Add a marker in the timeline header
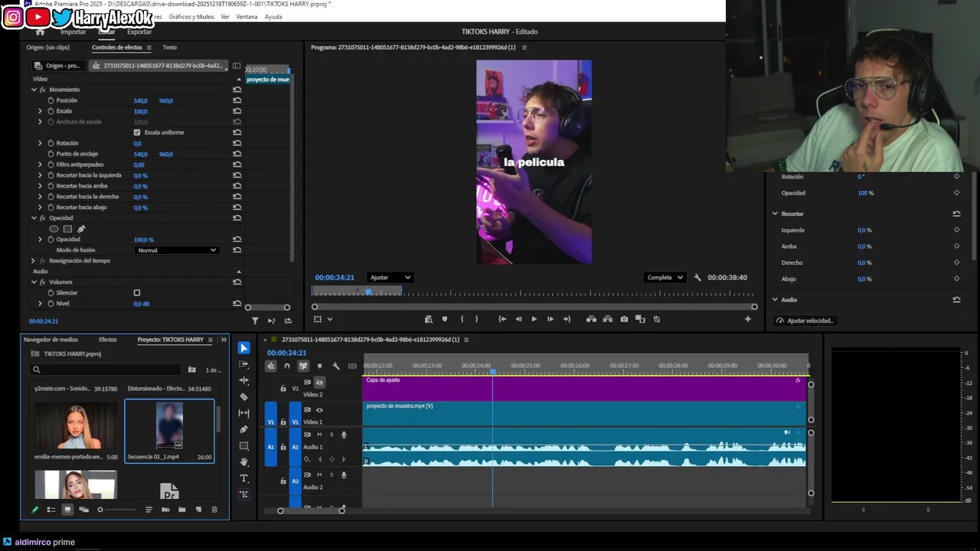This screenshot has width=980, height=551. point(319,366)
